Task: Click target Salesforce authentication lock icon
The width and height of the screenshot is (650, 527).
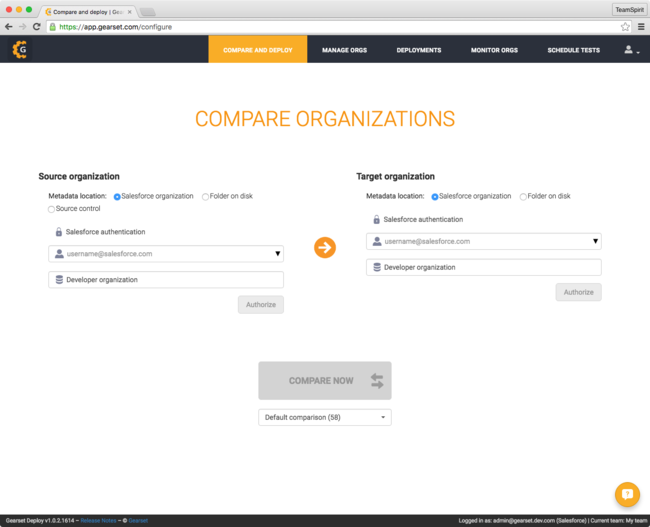Action: pyautogui.click(x=376, y=219)
